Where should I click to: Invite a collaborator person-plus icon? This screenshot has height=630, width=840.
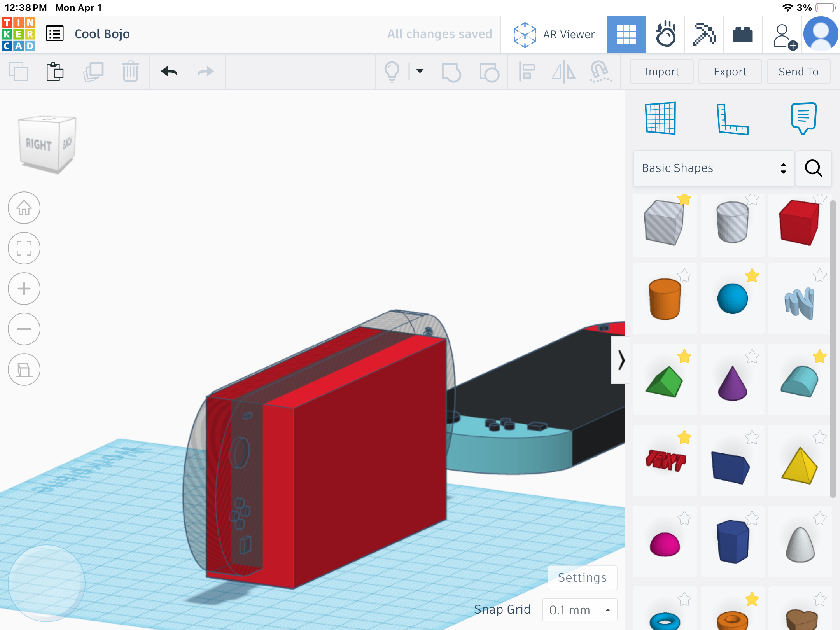785,37
